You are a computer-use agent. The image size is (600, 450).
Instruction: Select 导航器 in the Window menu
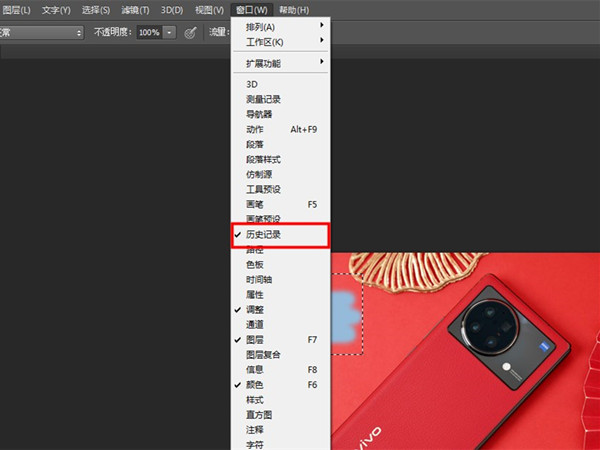tap(259, 115)
